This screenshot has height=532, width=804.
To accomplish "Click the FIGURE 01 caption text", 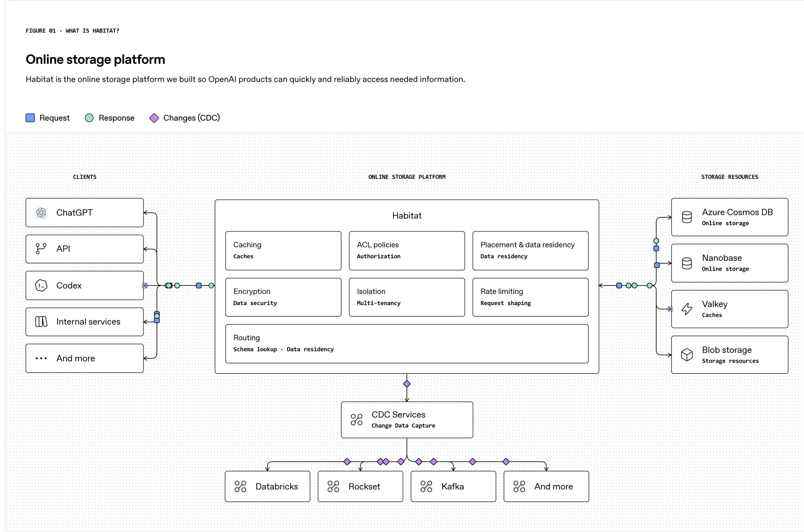I will [x=72, y=31].
